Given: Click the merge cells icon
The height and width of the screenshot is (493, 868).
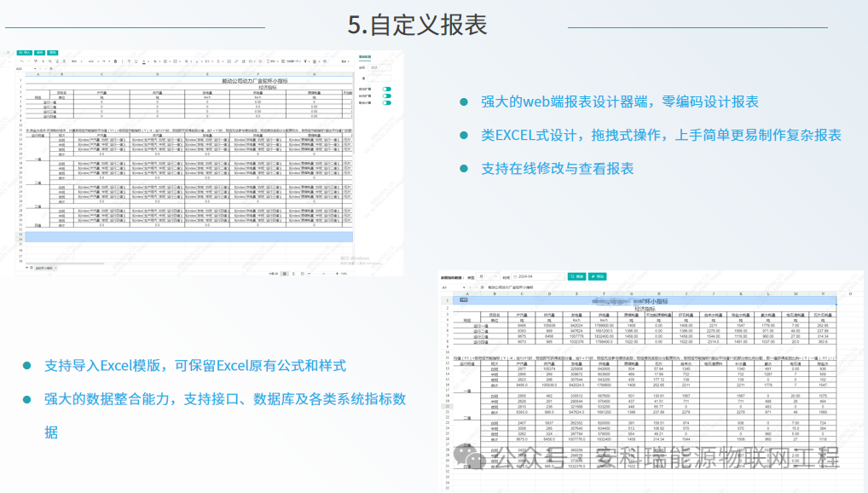Looking at the screenshot, I should (x=175, y=61).
